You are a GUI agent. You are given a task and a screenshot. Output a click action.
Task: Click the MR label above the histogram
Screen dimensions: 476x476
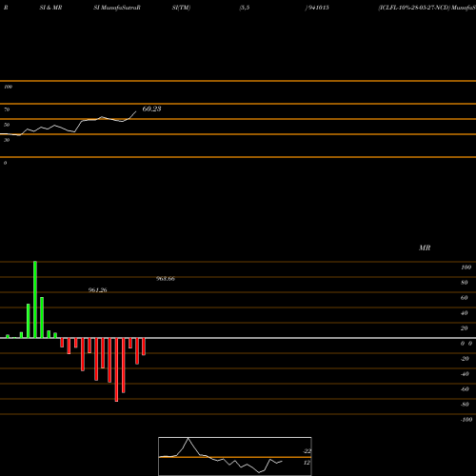425,248
